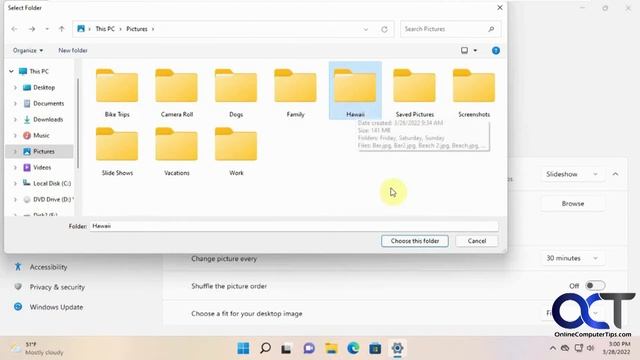Toggle Shuffle the picture order switch
Viewport: 640px width, 360px height.
595,286
